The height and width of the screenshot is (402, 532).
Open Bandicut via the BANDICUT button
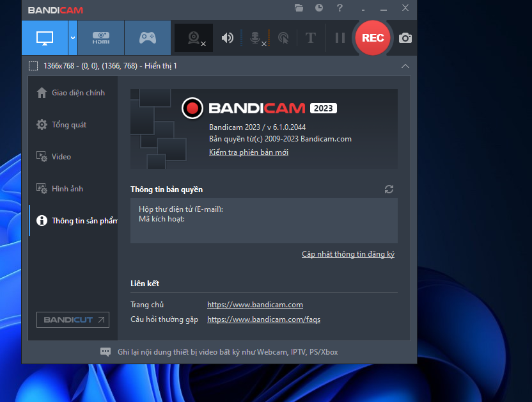pos(73,319)
